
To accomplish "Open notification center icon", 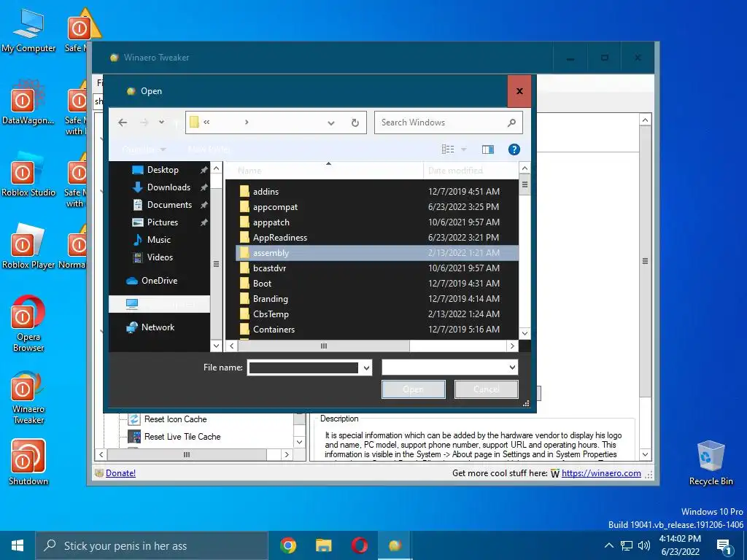I will 724,546.
